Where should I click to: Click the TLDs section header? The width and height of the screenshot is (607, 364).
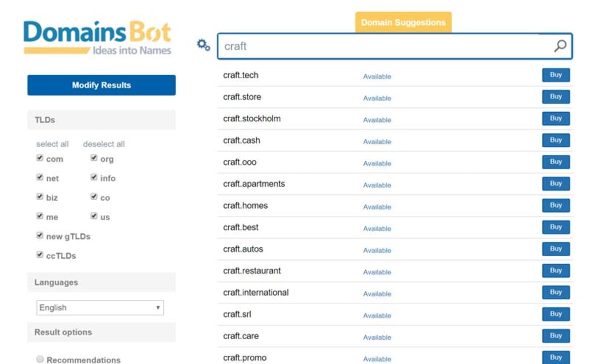point(101,120)
